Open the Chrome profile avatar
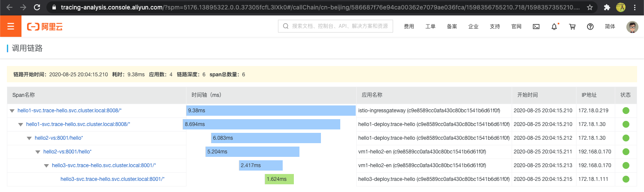 pyautogui.click(x=621, y=7)
